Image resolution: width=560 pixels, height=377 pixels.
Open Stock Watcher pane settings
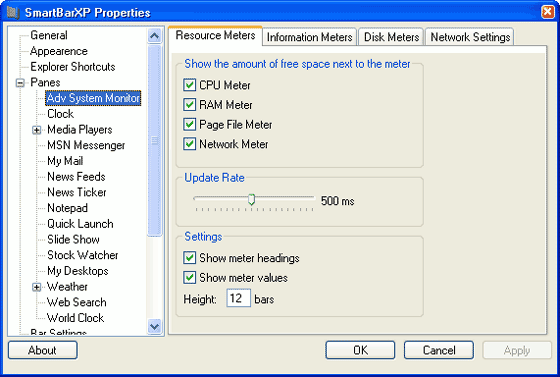pos(82,255)
